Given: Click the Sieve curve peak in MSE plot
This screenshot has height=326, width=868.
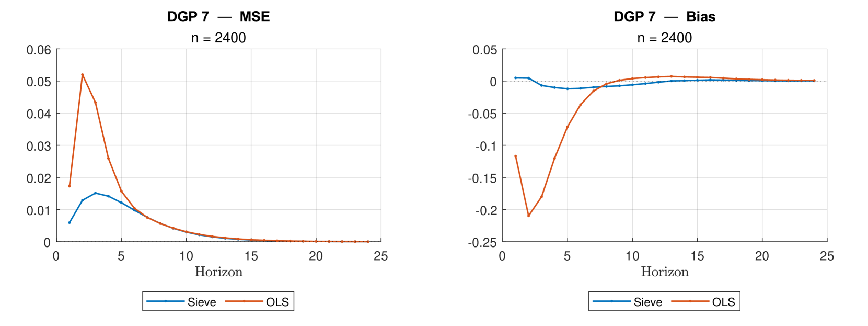Looking at the screenshot, I should pos(95,193).
